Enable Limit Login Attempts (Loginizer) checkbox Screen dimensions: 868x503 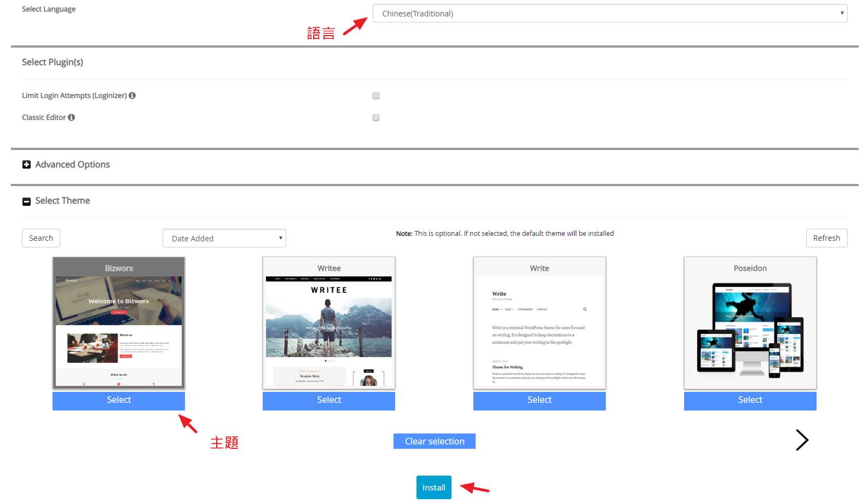coord(376,96)
